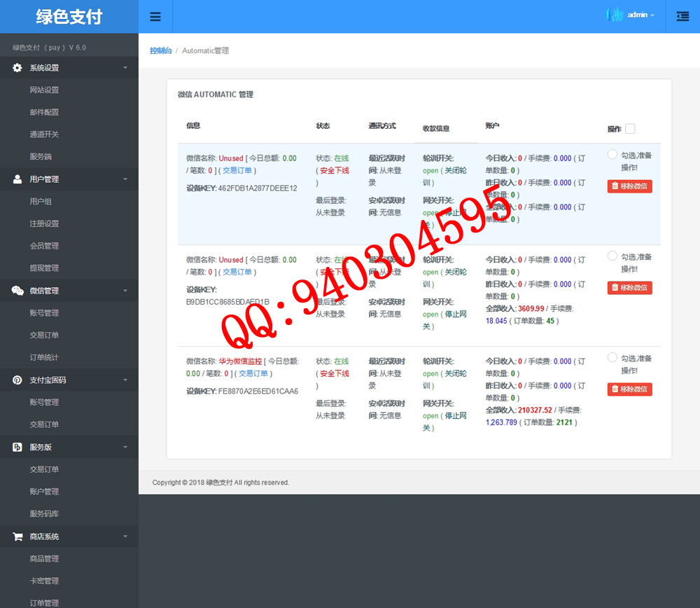The image size is (700, 608).
Task: Click the gear icon beside 系统设置
Action: tap(17, 68)
